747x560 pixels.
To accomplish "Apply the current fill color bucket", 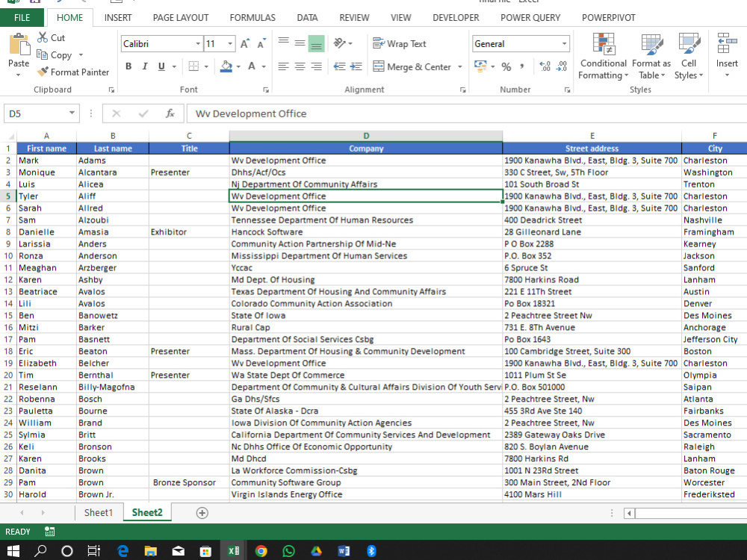I will click(226, 66).
